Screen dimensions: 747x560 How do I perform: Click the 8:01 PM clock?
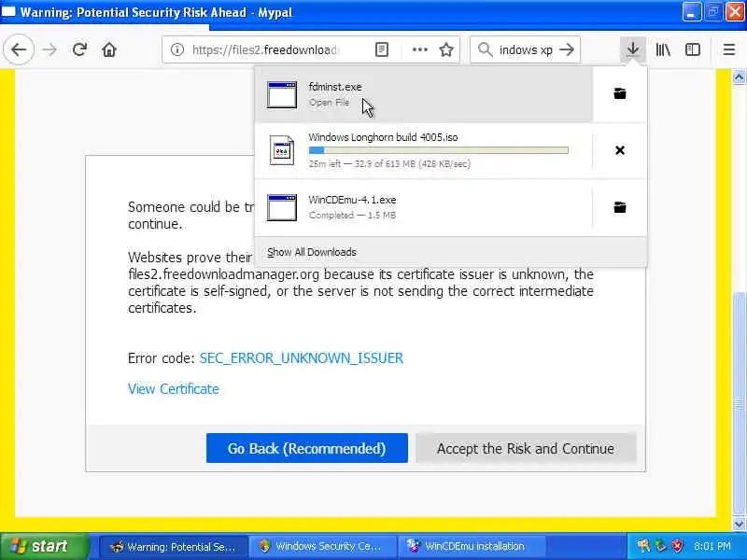point(712,546)
